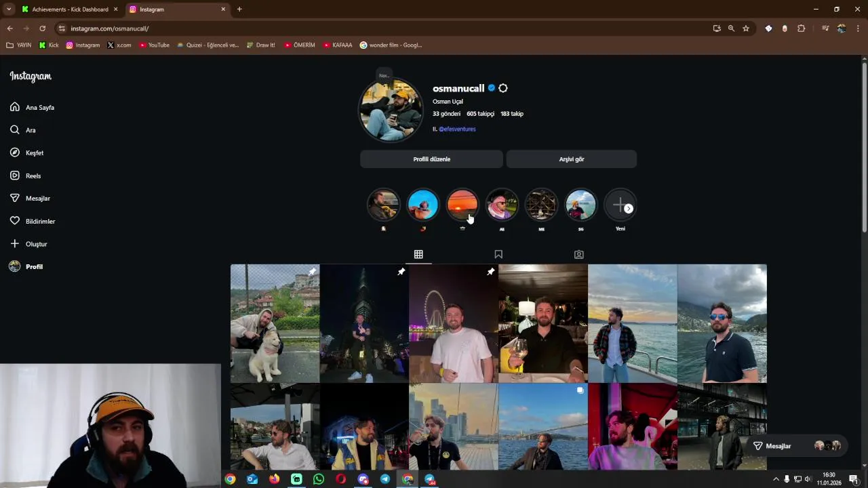This screenshot has height=488, width=868.
Task: Select the posts grid tab icon
Action: click(x=418, y=254)
